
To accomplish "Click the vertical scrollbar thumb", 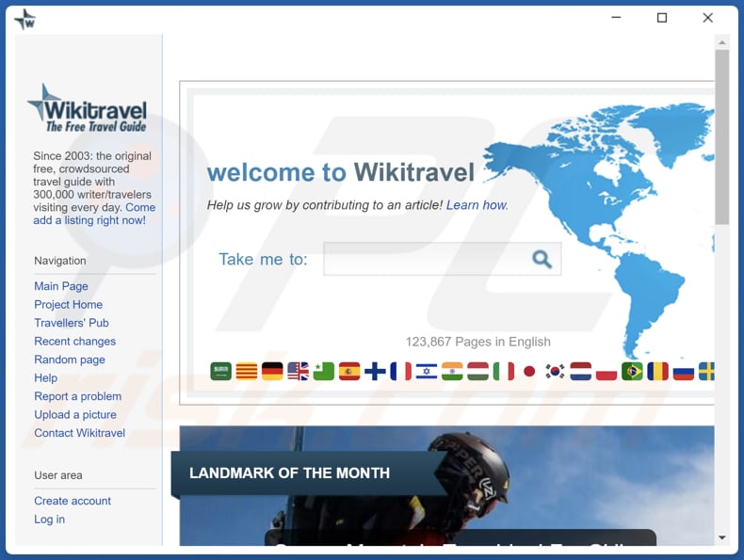I will 722,137.
